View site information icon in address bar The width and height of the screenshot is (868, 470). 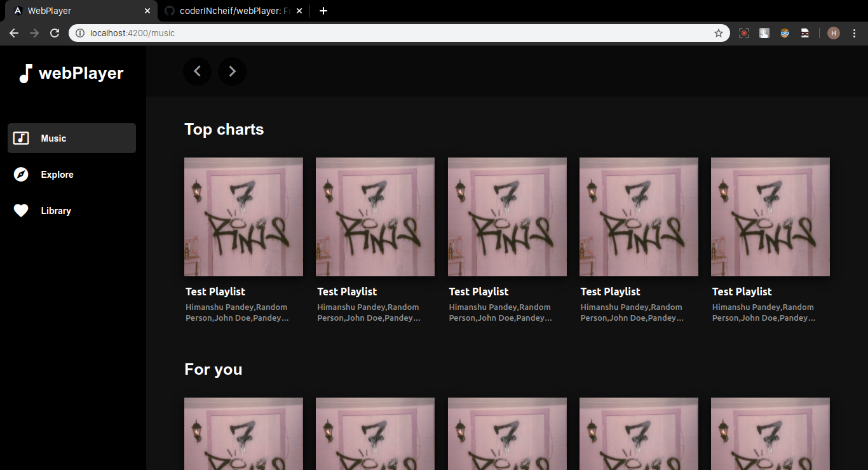tap(80, 33)
